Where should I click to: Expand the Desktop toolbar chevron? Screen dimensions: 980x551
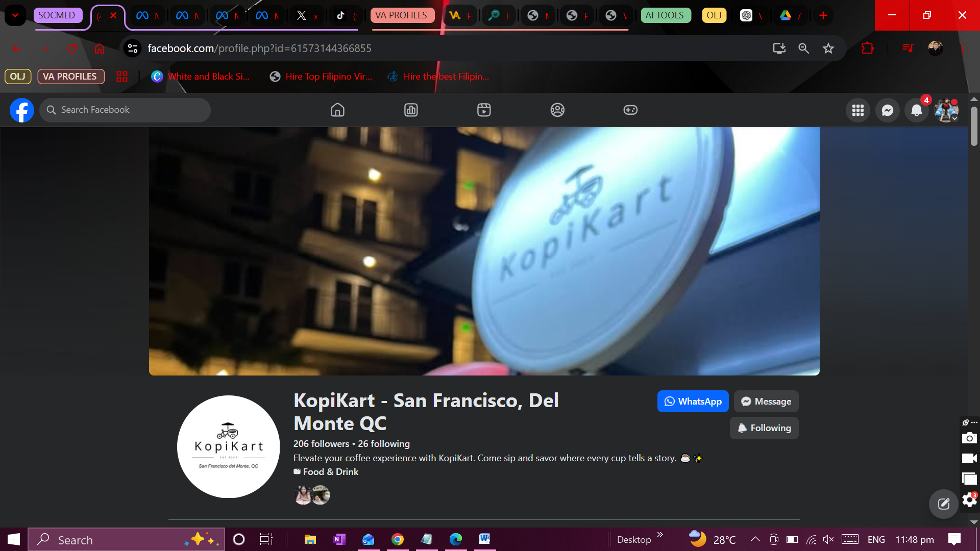click(x=660, y=535)
